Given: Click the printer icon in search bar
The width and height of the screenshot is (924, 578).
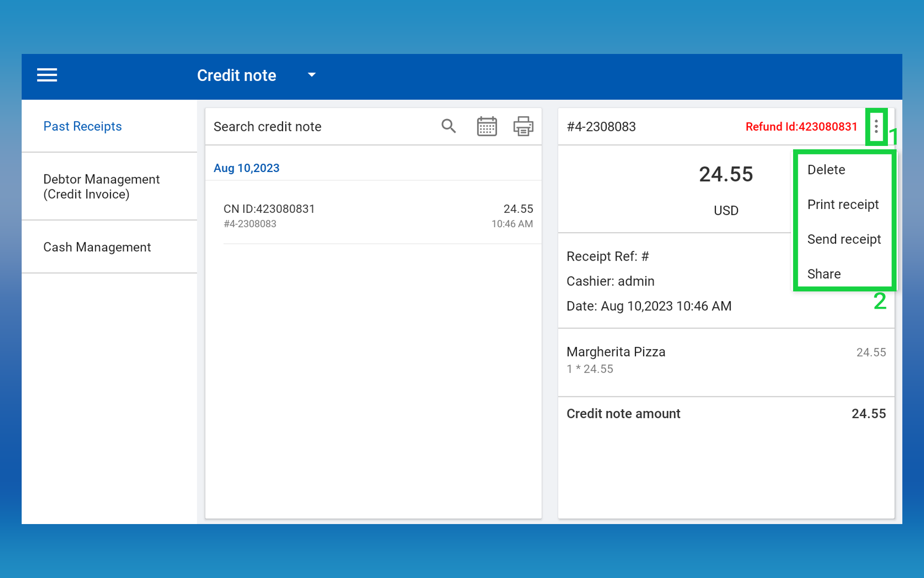Looking at the screenshot, I should pyautogui.click(x=523, y=127).
